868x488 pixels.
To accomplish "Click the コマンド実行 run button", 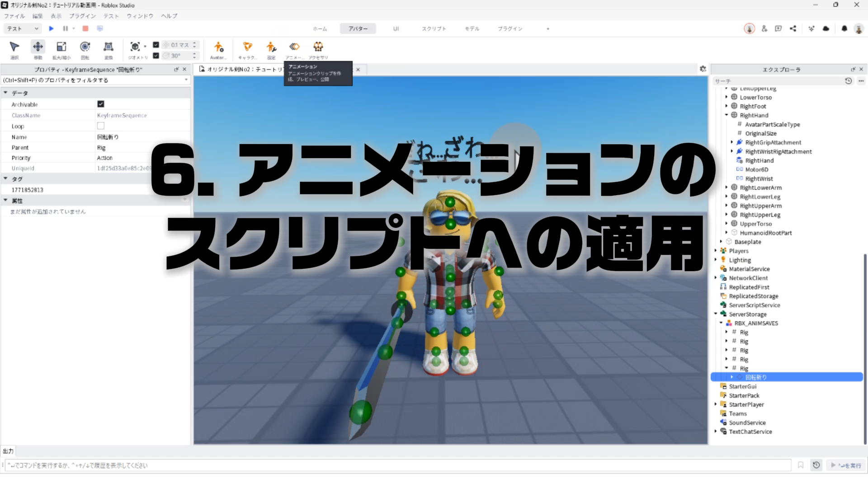I will point(846,465).
